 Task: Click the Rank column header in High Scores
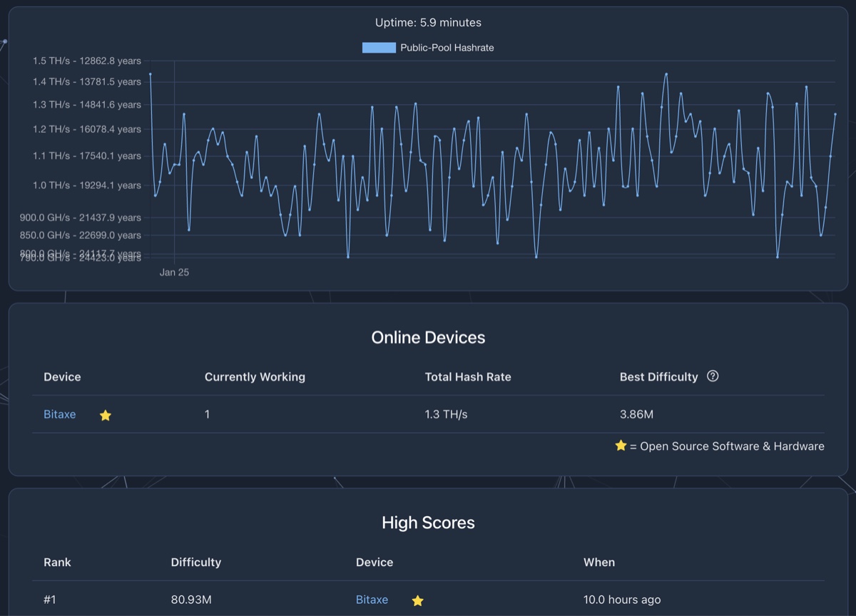click(x=57, y=562)
